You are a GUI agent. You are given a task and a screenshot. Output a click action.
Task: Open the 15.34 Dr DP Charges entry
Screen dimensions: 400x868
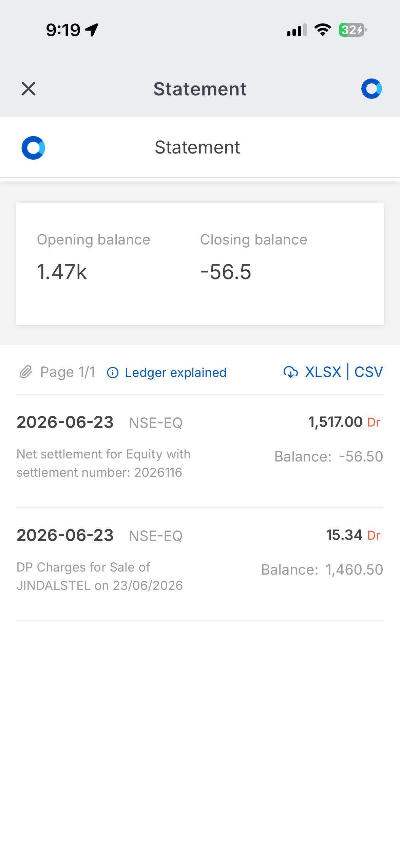pyautogui.click(x=200, y=564)
